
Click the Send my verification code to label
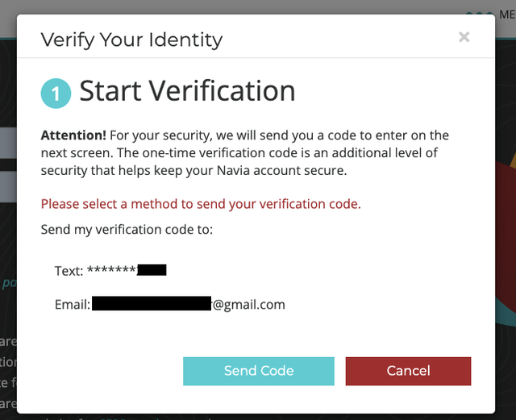[127, 230]
